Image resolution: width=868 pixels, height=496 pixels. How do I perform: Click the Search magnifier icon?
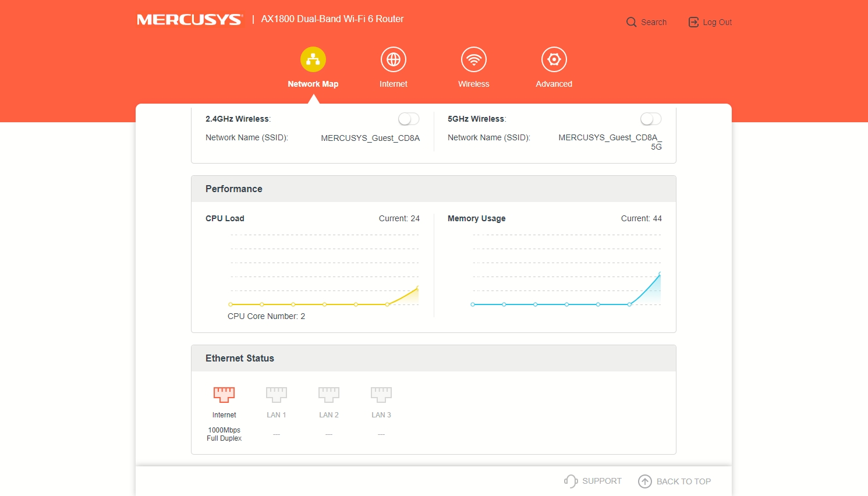pos(631,22)
